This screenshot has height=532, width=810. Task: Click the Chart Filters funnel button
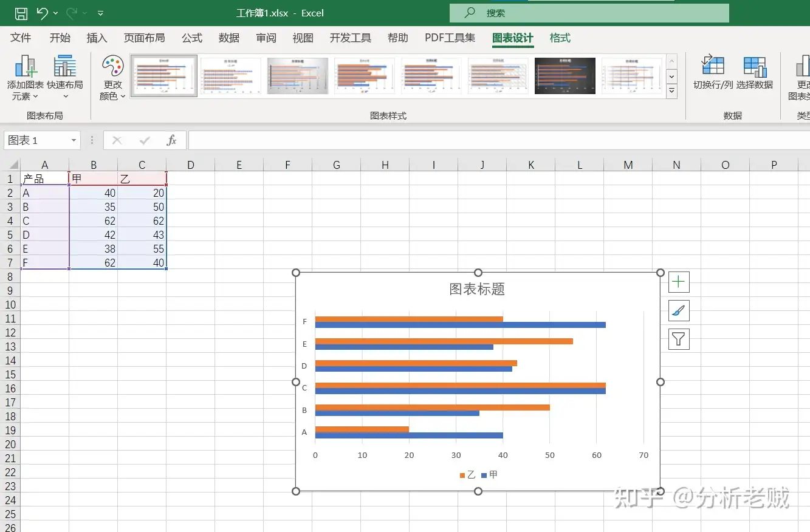pyautogui.click(x=679, y=339)
